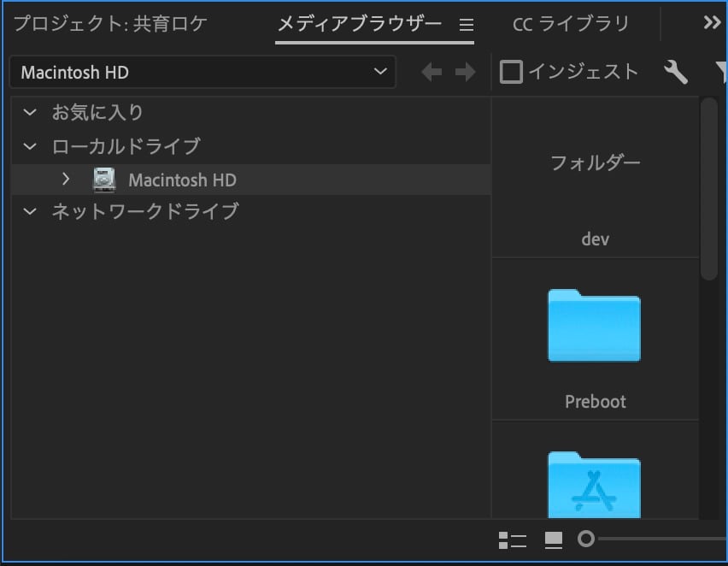The width and height of the screenshot is (728, 566).
Task: Switch to list view icon
Action: tap(513, 540)
